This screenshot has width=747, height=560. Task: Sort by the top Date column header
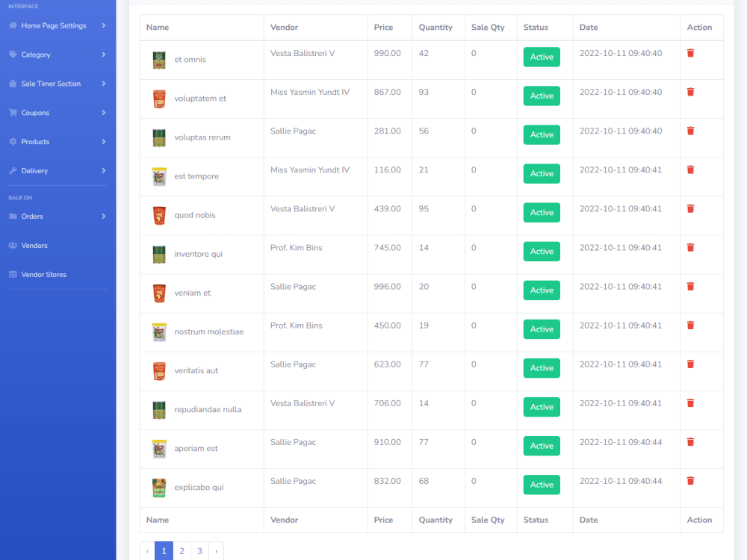[589, 27]
